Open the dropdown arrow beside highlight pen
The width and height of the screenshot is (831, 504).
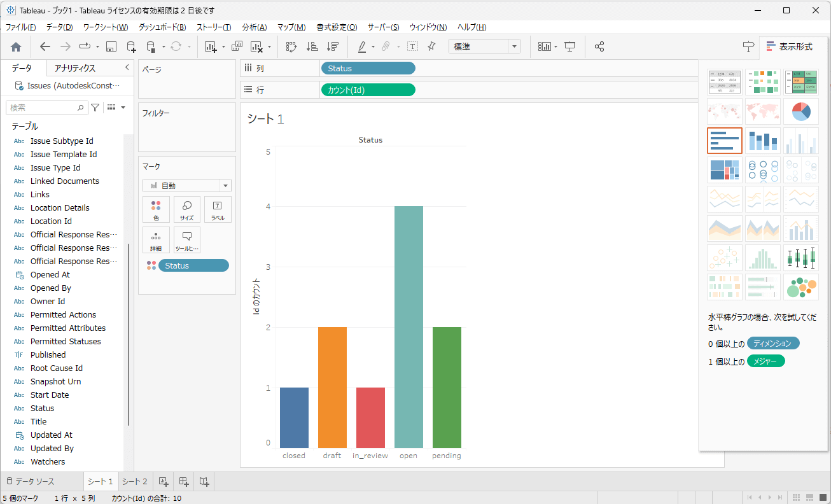373,47
